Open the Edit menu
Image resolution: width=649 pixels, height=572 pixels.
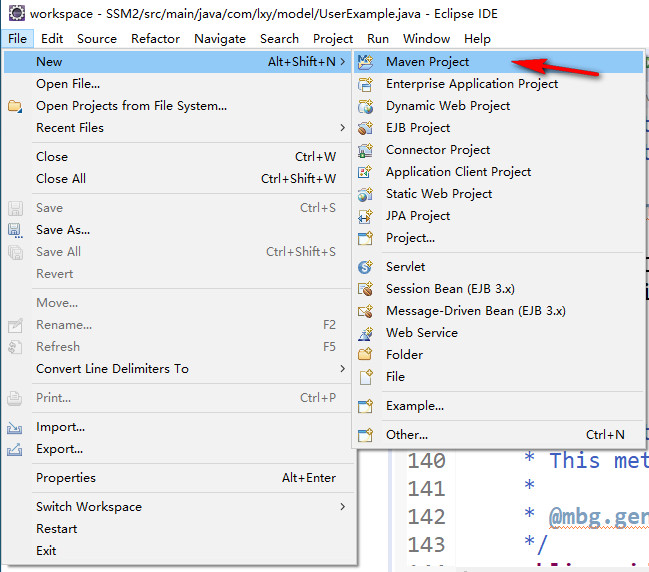(52, 39)
